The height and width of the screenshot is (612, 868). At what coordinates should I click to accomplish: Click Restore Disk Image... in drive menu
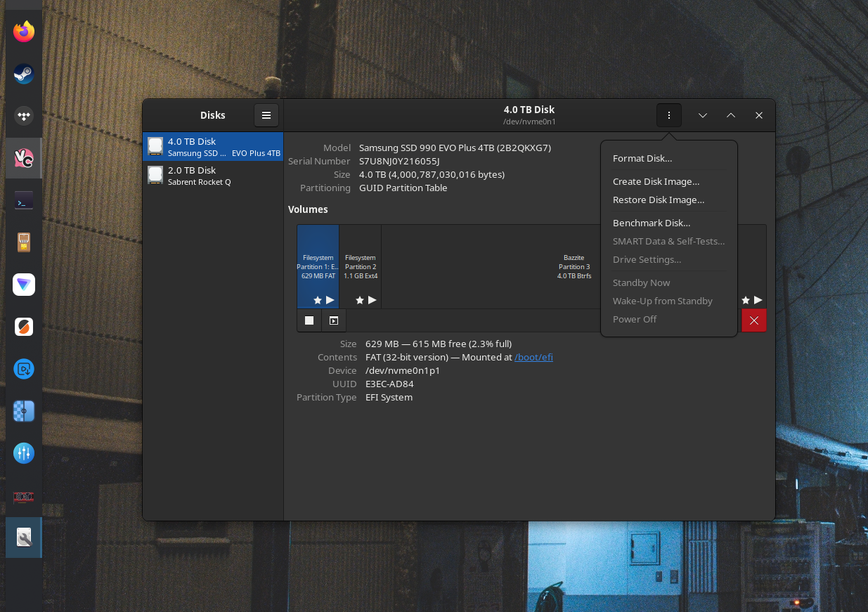pos(659,200)
